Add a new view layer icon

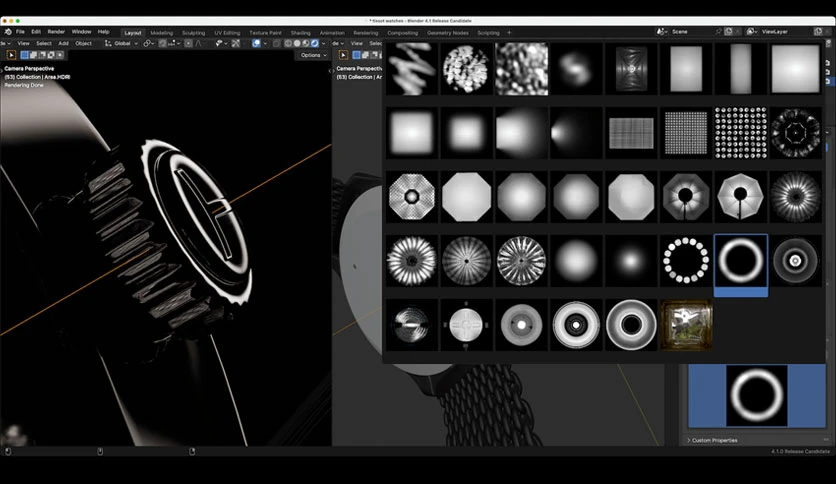point(818,32)
